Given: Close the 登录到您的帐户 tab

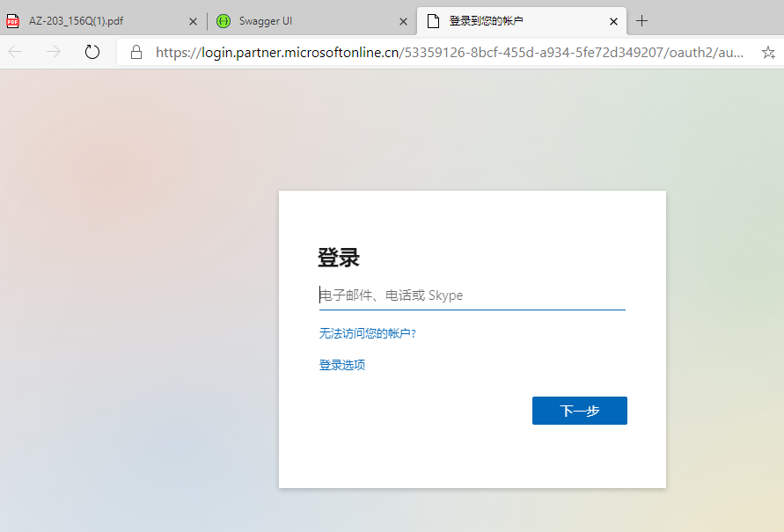Looking at the screenshot, I should (613, 21).
